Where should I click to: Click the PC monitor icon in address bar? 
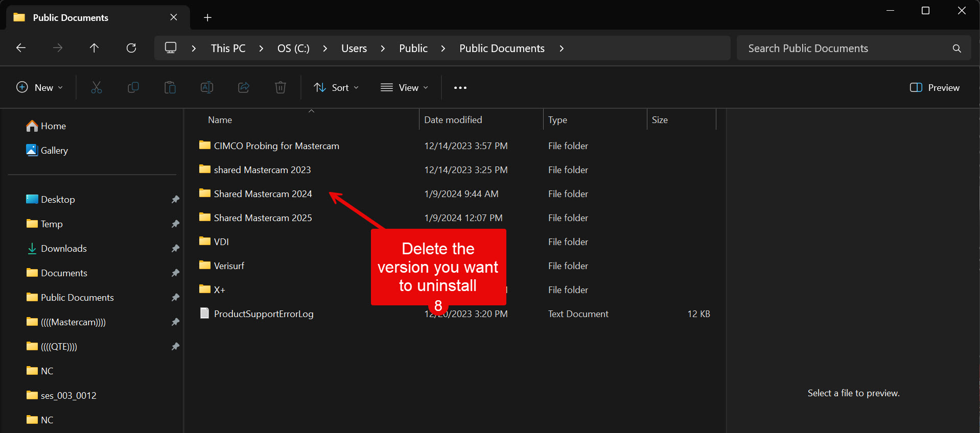(171, 48)
